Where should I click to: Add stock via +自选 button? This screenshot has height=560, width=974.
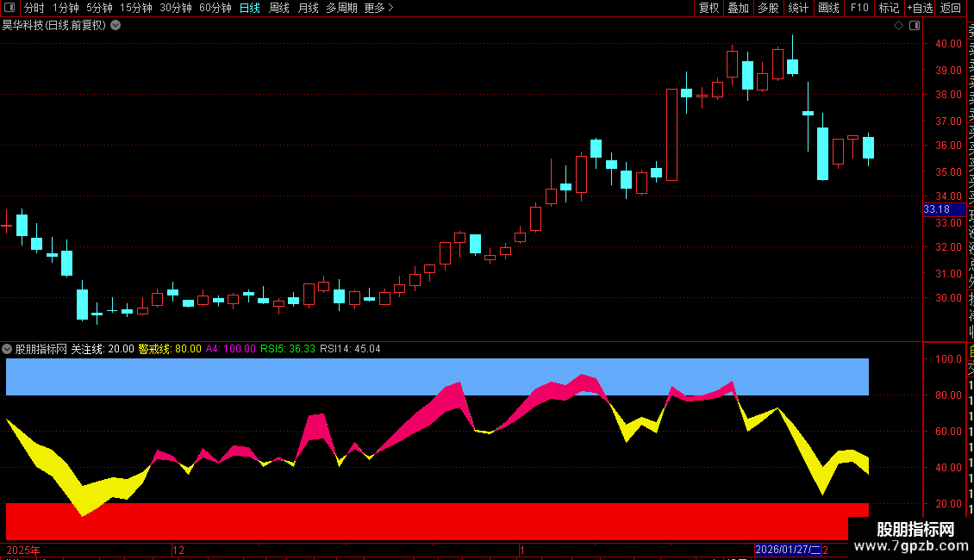pos(920,8)
